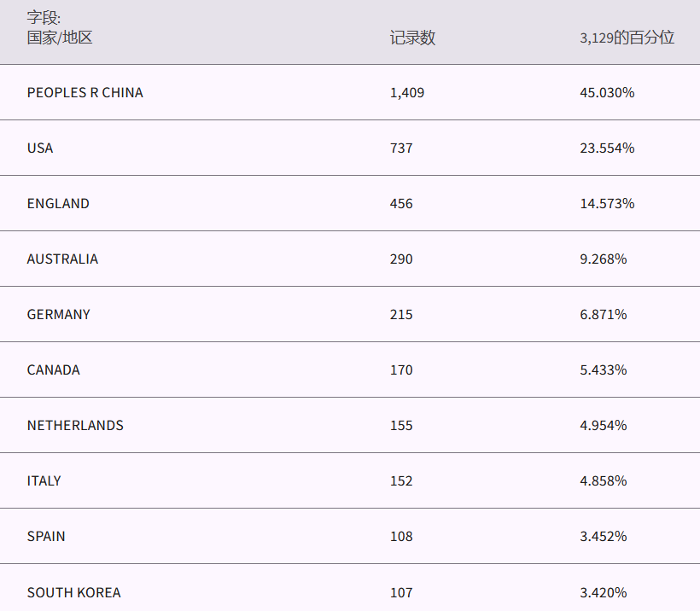Click the SOUTH KOREA row label
This screenshot has height=611, width=700.
[73, 592]
